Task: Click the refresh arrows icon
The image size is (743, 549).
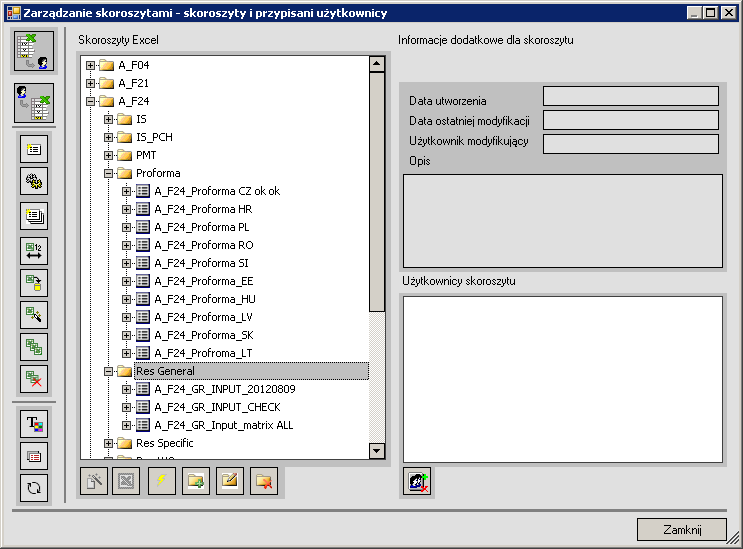Action: pos(34,488)
